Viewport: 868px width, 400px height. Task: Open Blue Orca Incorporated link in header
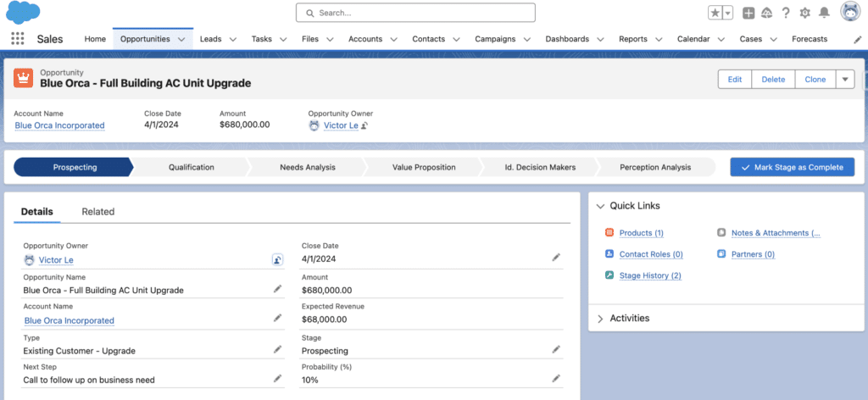(x=60, y=125)
